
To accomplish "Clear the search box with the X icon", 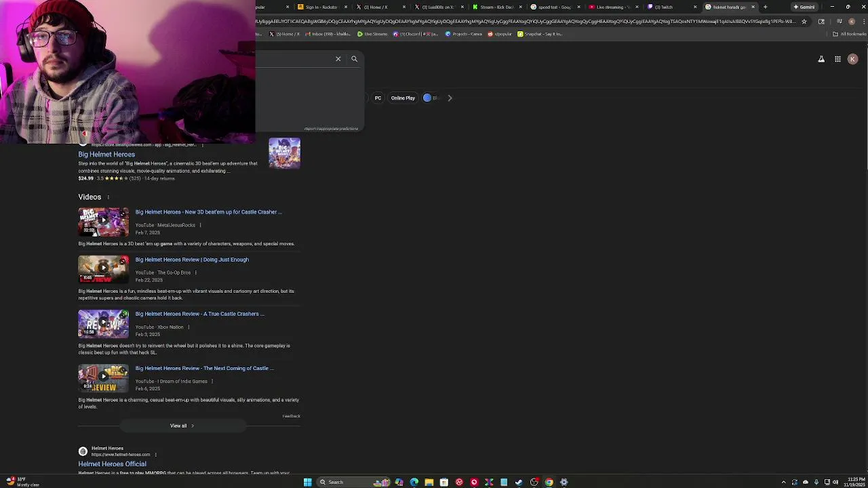I will pos(338,59).
